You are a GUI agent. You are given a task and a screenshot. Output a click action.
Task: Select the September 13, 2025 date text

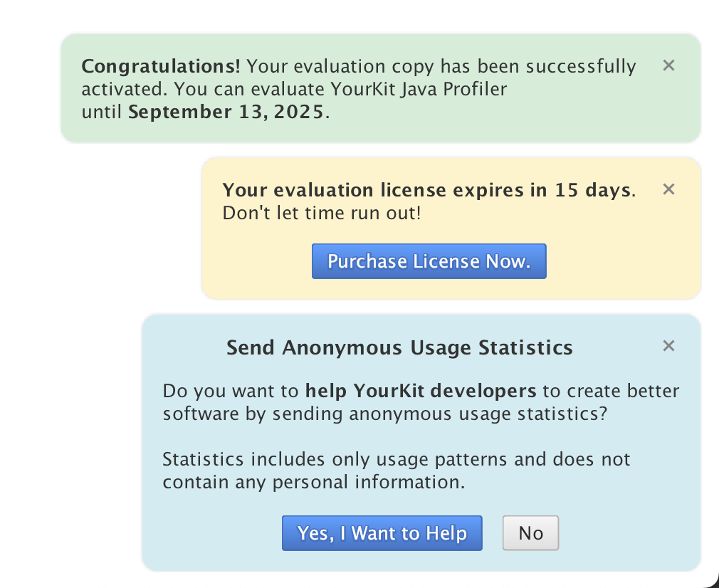226,112
